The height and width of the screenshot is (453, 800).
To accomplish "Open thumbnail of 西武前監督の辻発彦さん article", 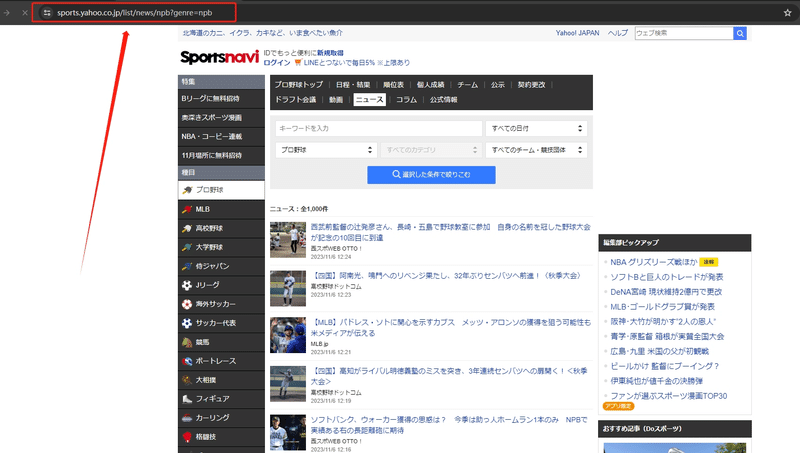I will [288, 240].
